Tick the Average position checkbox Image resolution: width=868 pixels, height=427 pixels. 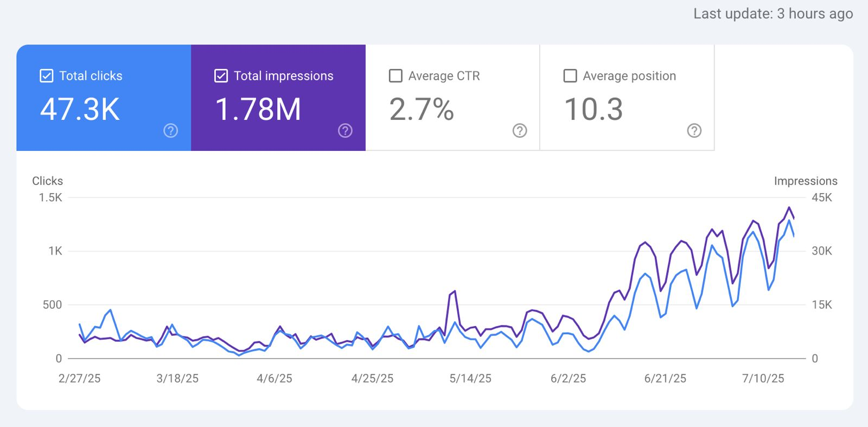pos(570,76)
